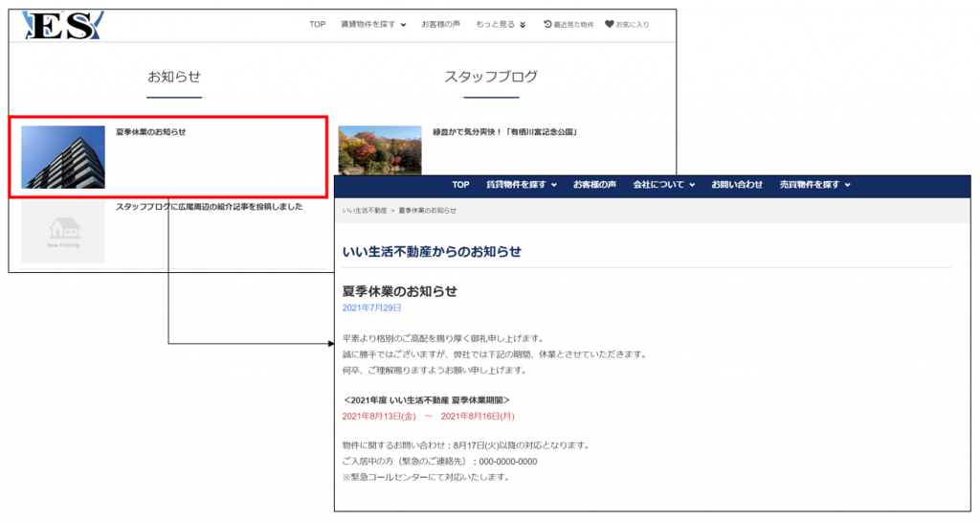Open 夏季休業のお知らせ link in the news list

tap(151, 132)
